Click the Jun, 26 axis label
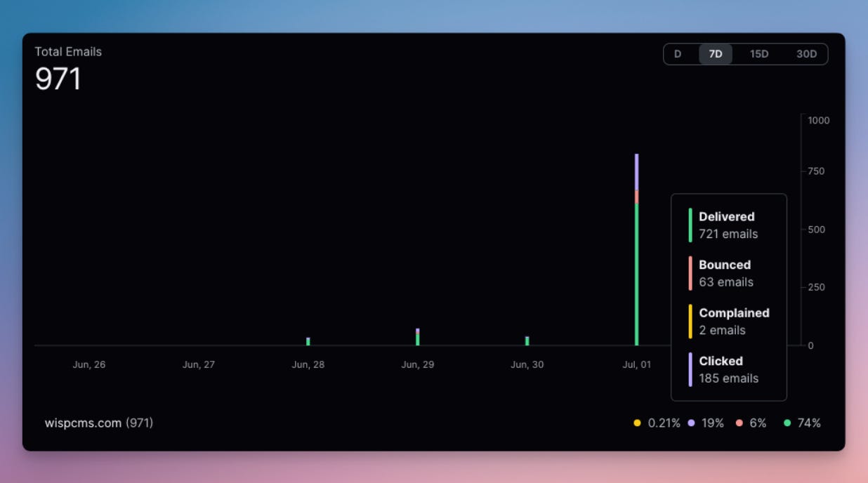 (89, 364)
